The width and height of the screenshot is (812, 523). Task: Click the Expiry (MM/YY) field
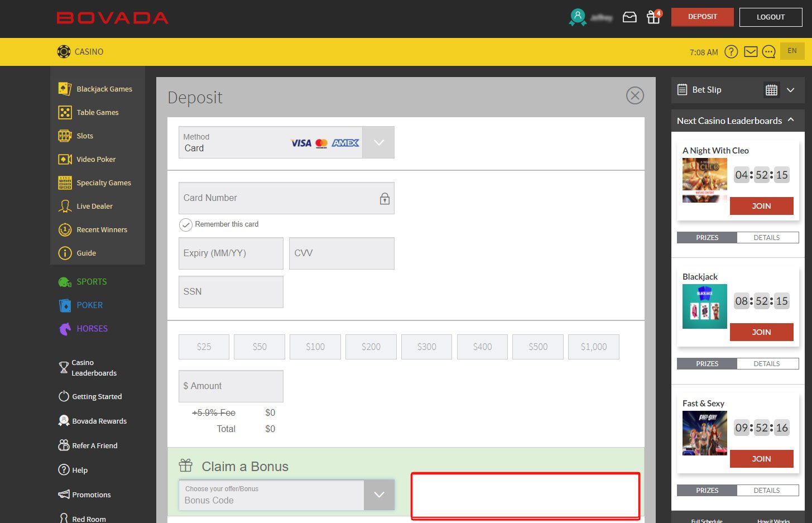[231, 253]
